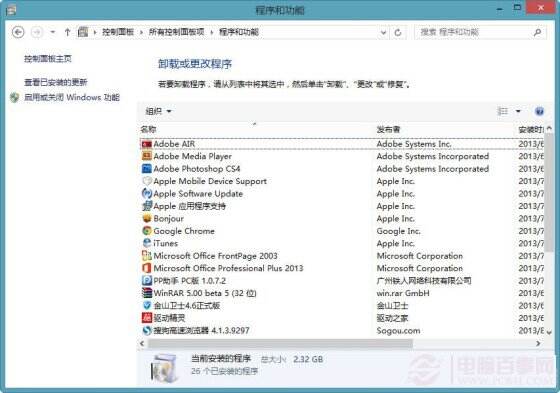The height and width of the screenshot is (393, 560).
Task: Click the control panel icon in address bar
Action: point(83,32)
